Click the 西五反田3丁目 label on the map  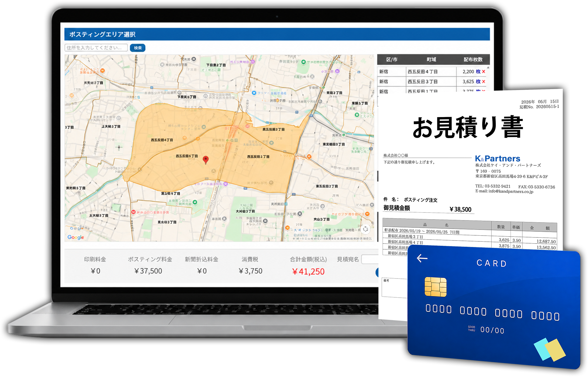point(258,157)
